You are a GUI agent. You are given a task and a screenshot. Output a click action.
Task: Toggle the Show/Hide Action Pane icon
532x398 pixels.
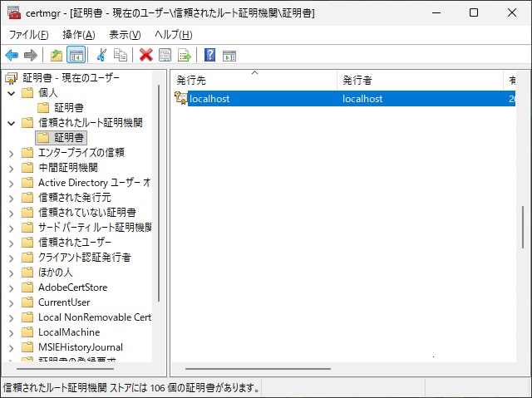click(x=229, y=56)
